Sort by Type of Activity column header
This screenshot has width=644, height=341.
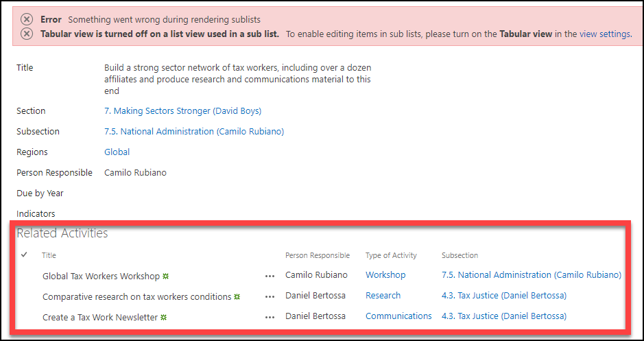point(391,255)
